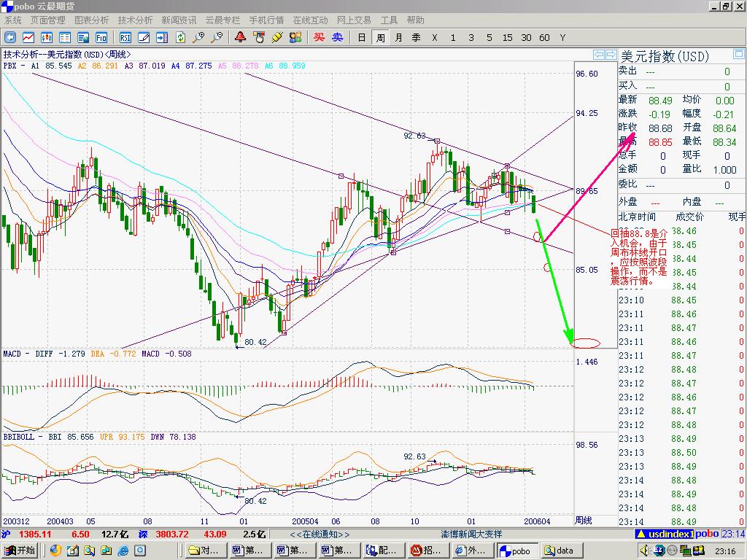Open the 帮助 menu

tap(415, 20)
